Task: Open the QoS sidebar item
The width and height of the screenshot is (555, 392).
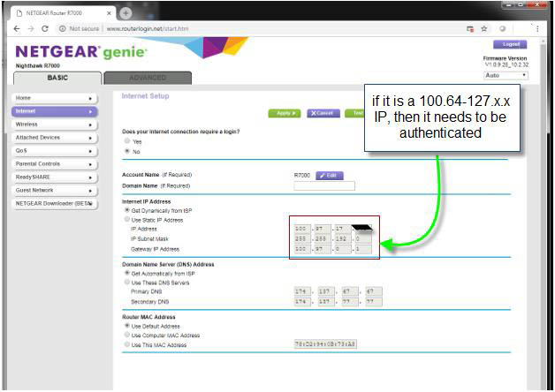Action: tap(55, 151)
